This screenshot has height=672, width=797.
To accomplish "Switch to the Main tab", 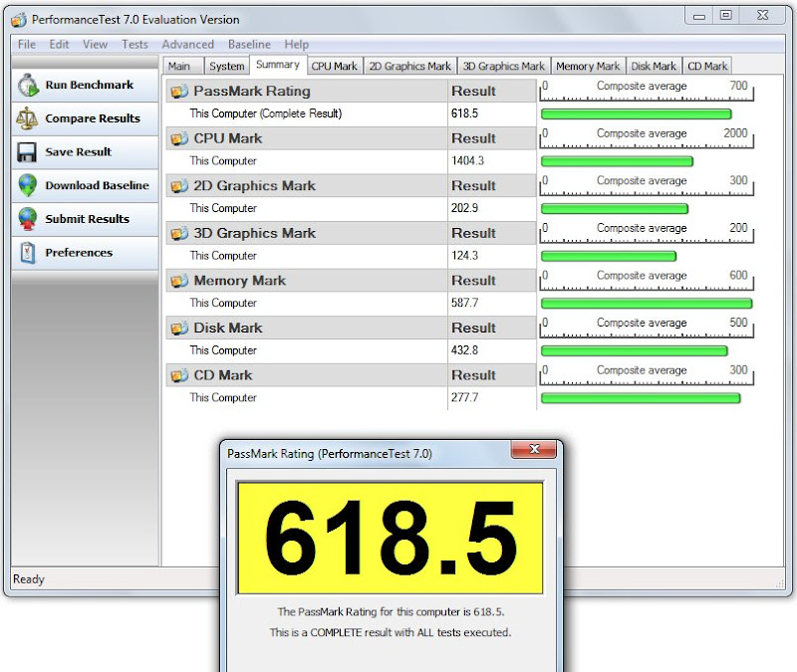I will [183, 66].
